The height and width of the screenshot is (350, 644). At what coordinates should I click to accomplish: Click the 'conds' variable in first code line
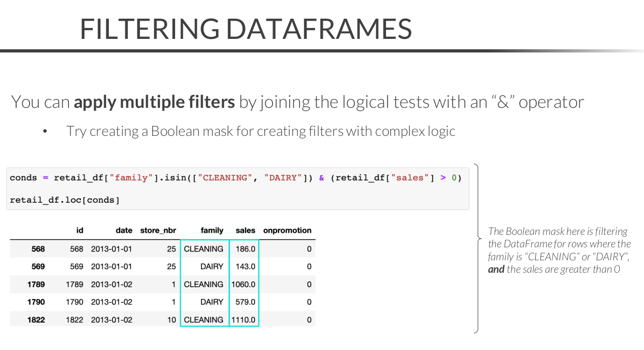23,178
